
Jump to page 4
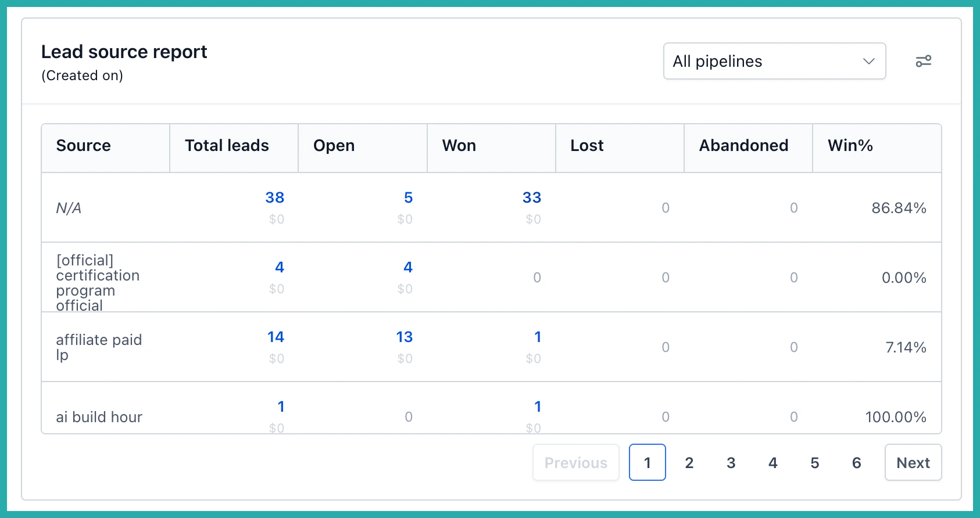[772, 462]
